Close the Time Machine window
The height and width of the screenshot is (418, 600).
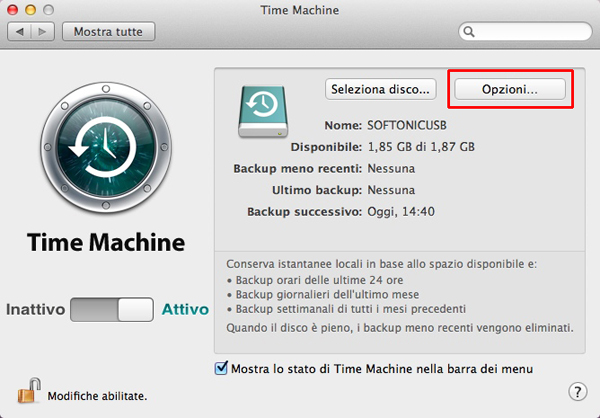13,10
